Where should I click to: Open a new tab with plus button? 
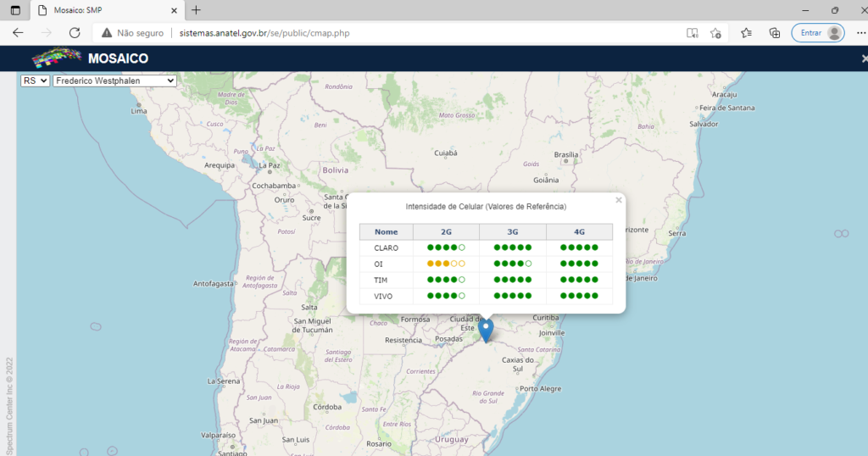[196, 10]
